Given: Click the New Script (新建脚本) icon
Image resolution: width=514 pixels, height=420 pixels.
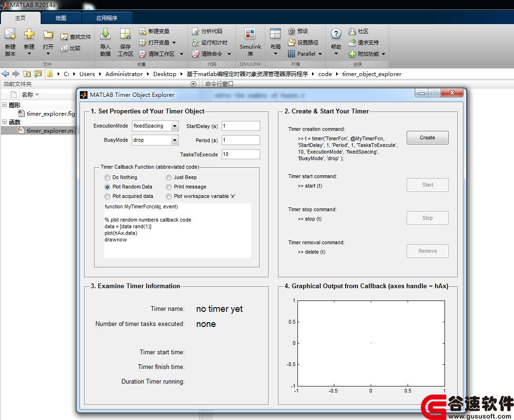Looking at the screenshot, I should [10, 34].
